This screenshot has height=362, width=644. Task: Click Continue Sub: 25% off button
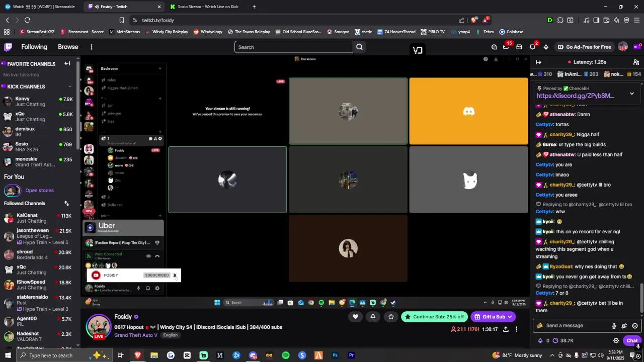pyautogui.click(x=434, y=317)
